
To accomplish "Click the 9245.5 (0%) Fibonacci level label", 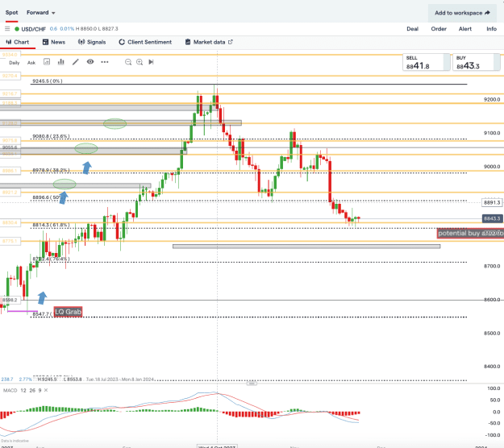I will coord(48,81).
